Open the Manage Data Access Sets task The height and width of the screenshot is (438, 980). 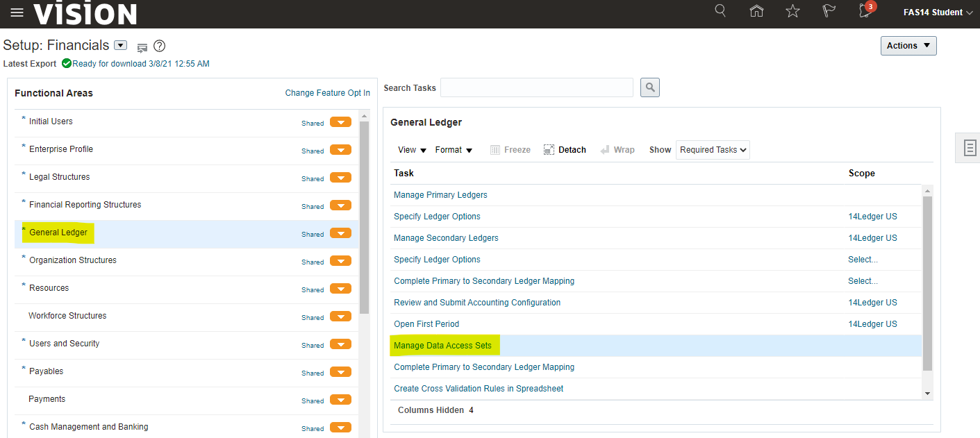coord(442,346)
